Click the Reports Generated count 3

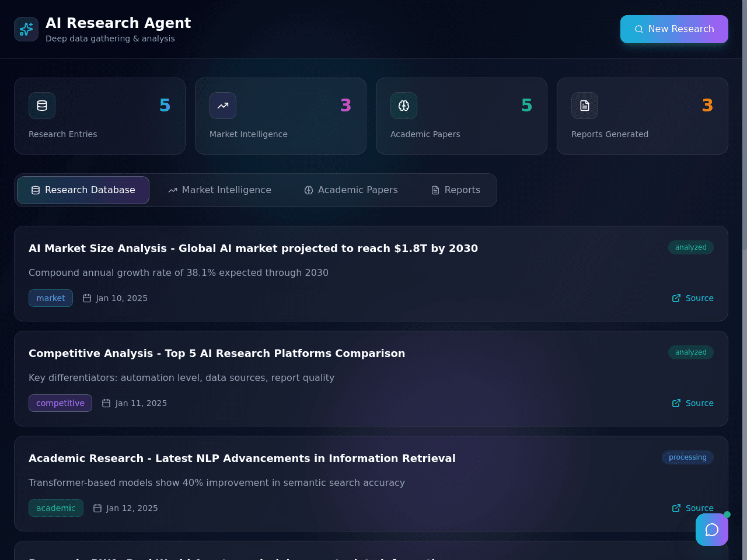pos(708,106)
